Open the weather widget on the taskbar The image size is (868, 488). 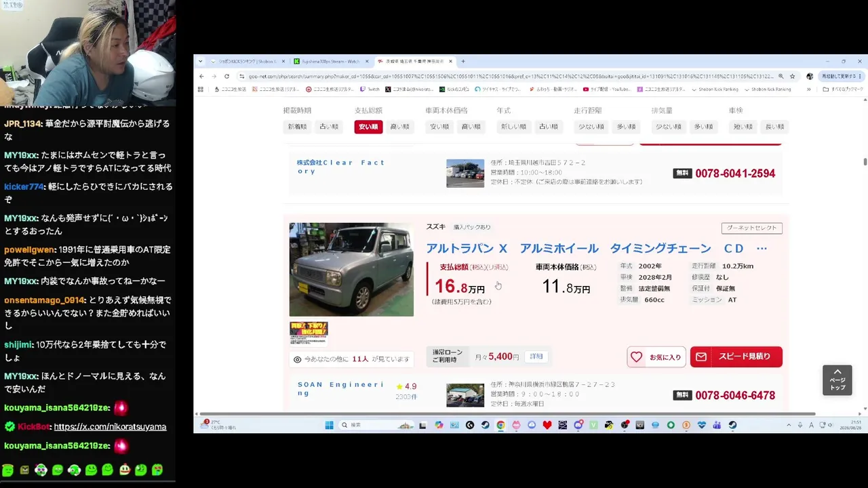pyautogui.click(x=219, y=425)
